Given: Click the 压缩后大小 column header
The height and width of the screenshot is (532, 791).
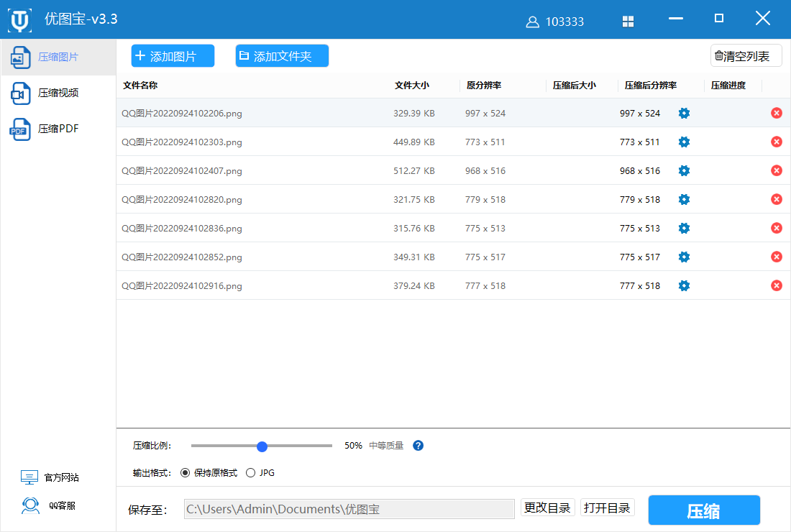Looking at the screenshot, I should (x=575, y=86).
